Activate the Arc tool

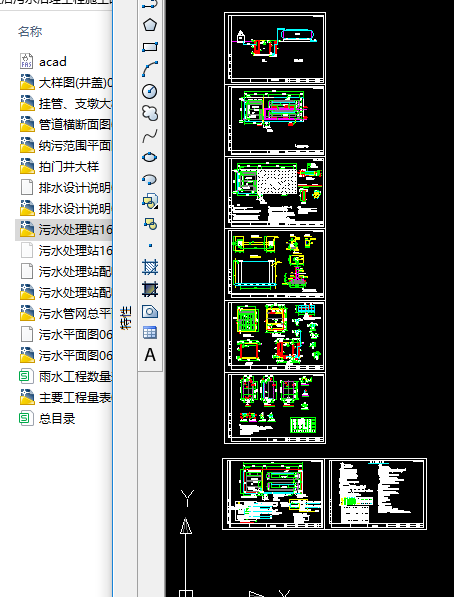[x=150, y=69]
